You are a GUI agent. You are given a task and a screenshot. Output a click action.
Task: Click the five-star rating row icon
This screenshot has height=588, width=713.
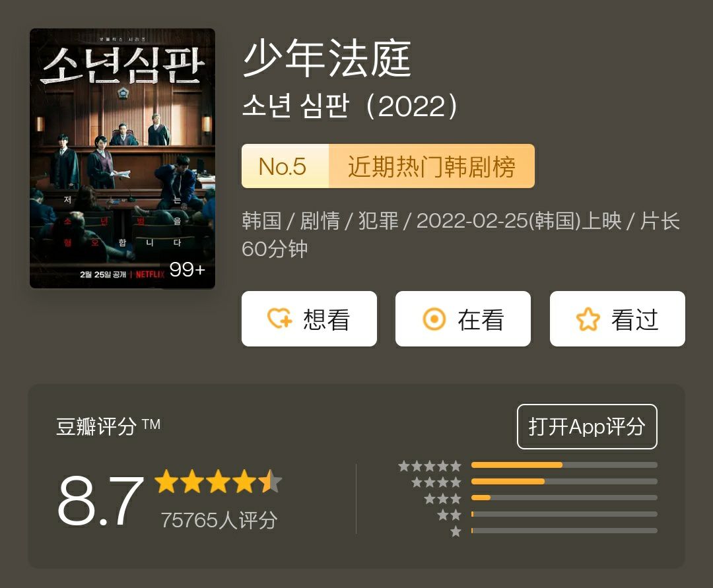click(430, 466)
